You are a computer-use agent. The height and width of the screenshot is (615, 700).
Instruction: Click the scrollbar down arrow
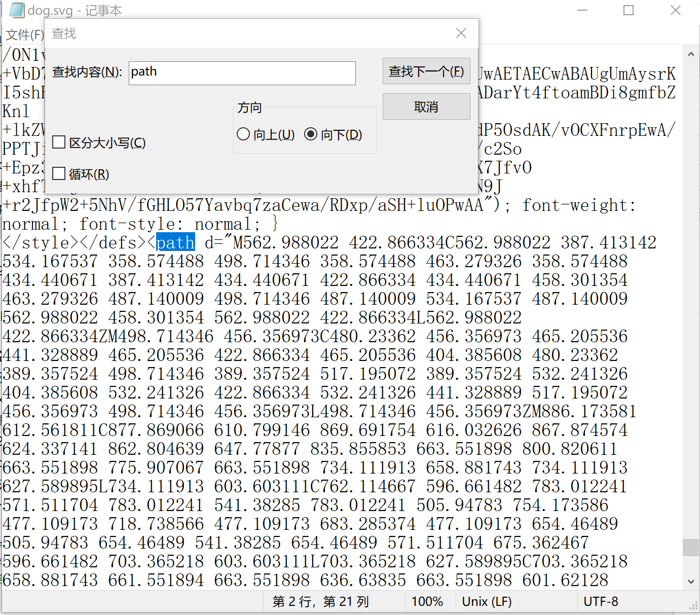point(691,581)
